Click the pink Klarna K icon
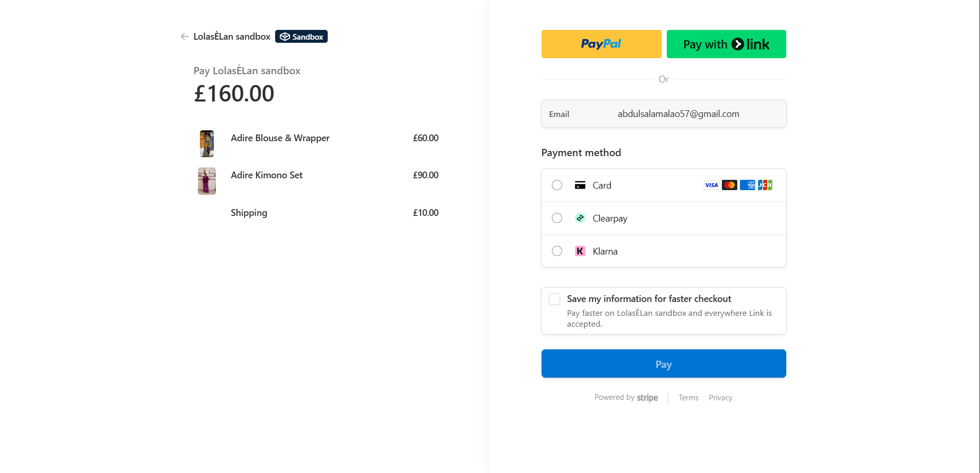 coord(580,251)
